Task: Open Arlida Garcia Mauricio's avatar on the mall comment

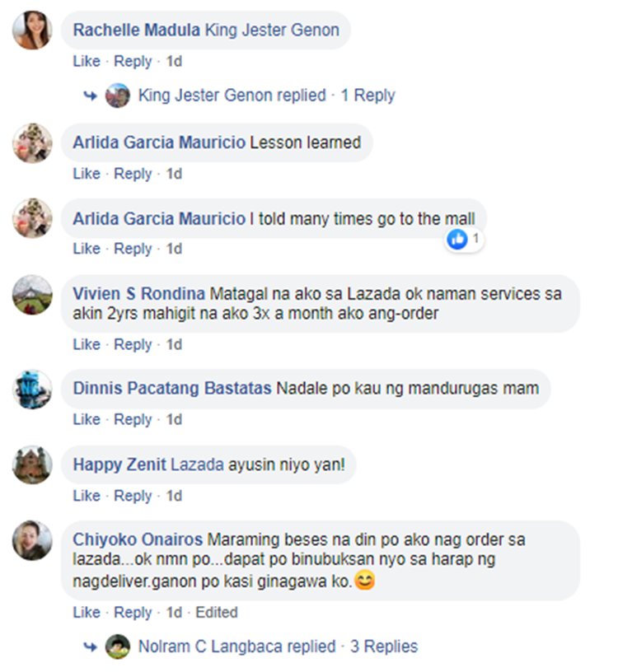Action: point(32,218)
